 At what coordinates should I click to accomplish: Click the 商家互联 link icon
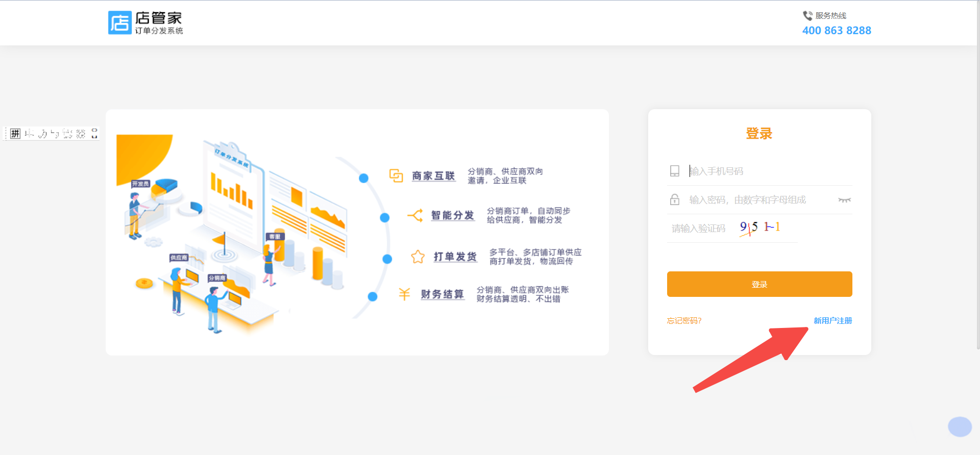pos(396,175)
